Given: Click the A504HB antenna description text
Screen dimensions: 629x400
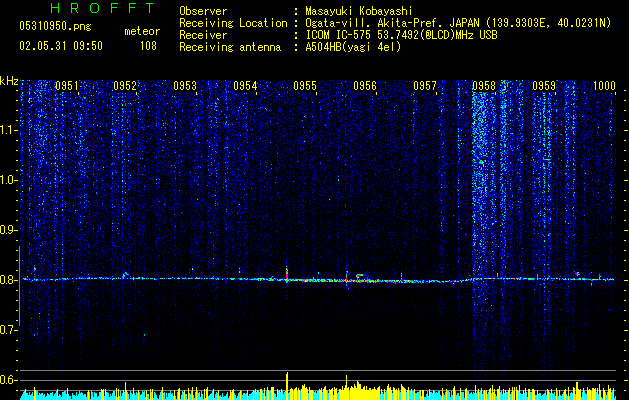Looking at the screenshot, I should (x=353, y=47).
